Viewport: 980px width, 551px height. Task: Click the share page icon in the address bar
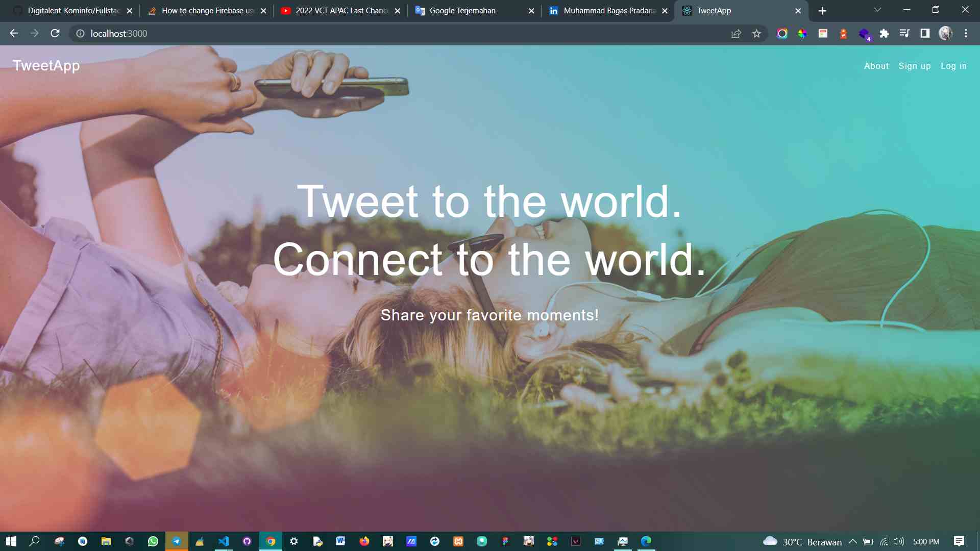tap(736, 34)
